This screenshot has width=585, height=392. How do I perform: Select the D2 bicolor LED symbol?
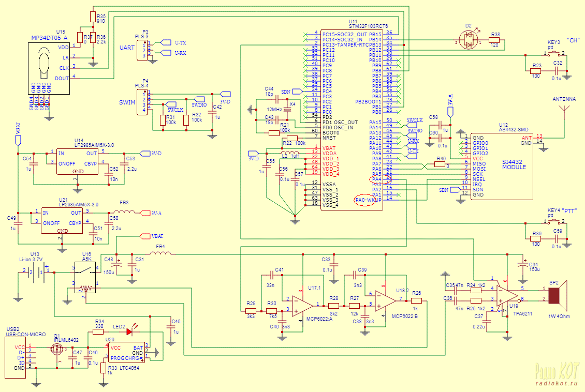tap(467, 39)
